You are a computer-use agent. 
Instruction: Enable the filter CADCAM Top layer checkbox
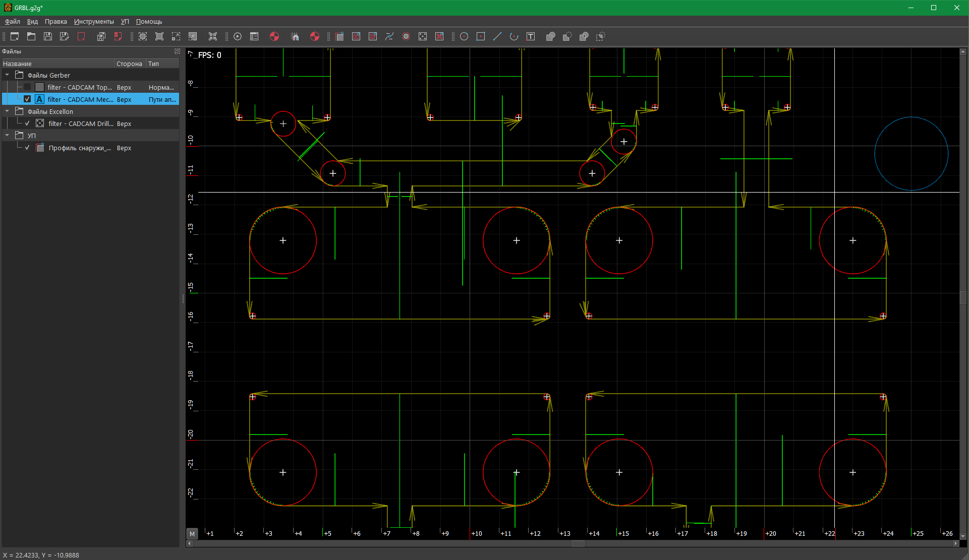click(27, 87)
